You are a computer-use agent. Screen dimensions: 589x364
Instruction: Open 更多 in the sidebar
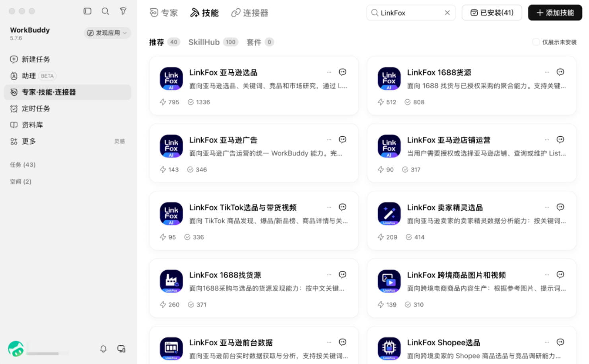click(68, 141)
